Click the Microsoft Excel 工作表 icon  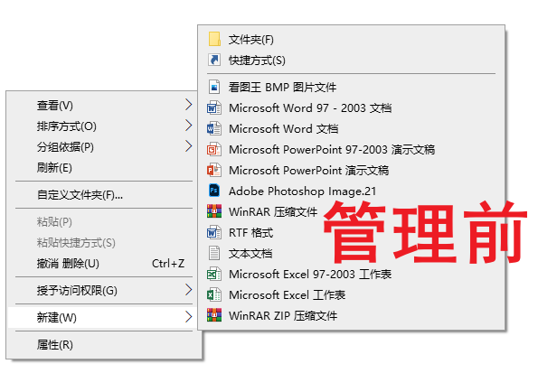214,294
